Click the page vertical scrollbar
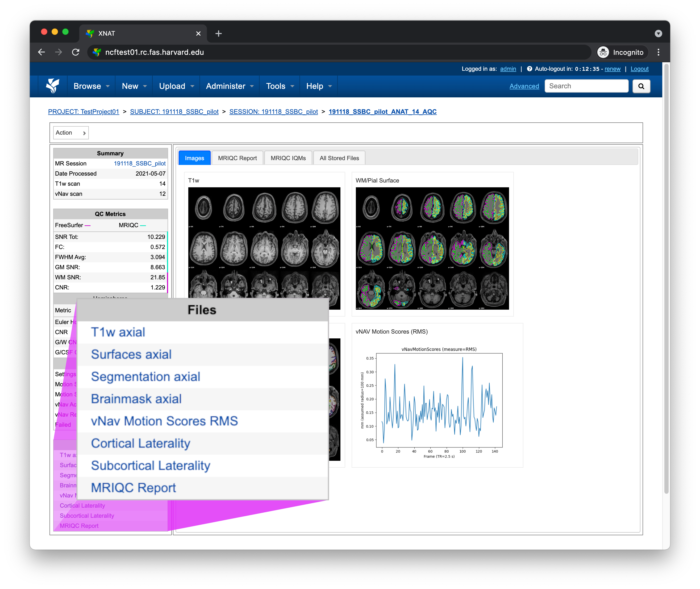Viewport: 700px width, 589px height. pyautogui.click(x=666, y=279)
